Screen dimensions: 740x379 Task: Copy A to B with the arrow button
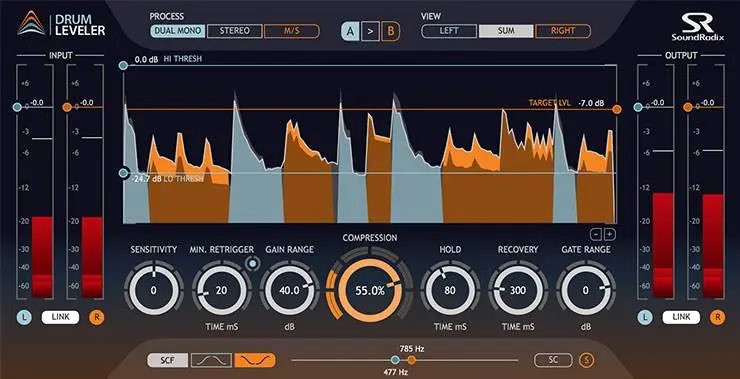click(370, 32)
